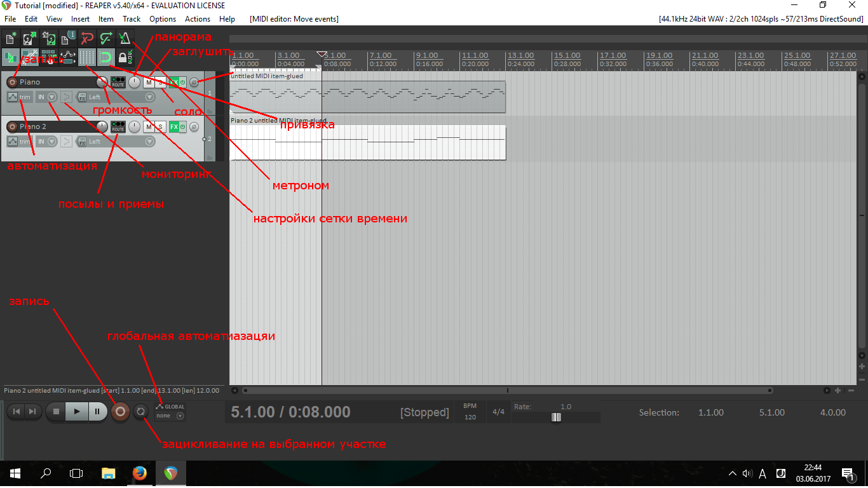Open IN record mode dropdown, Piano 2
This screenshot has width=868, height=488.
tap(46, 142)
